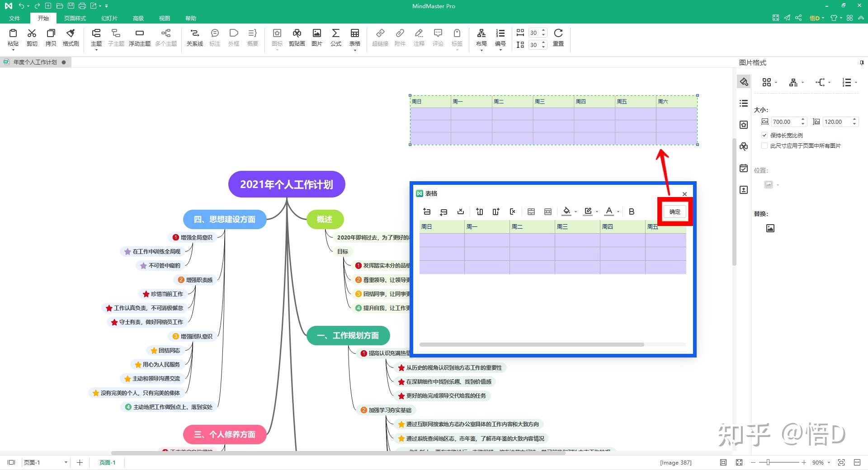Click the 剪切 scissors icon
868x470 pixels.
click(x=32, y=33)
